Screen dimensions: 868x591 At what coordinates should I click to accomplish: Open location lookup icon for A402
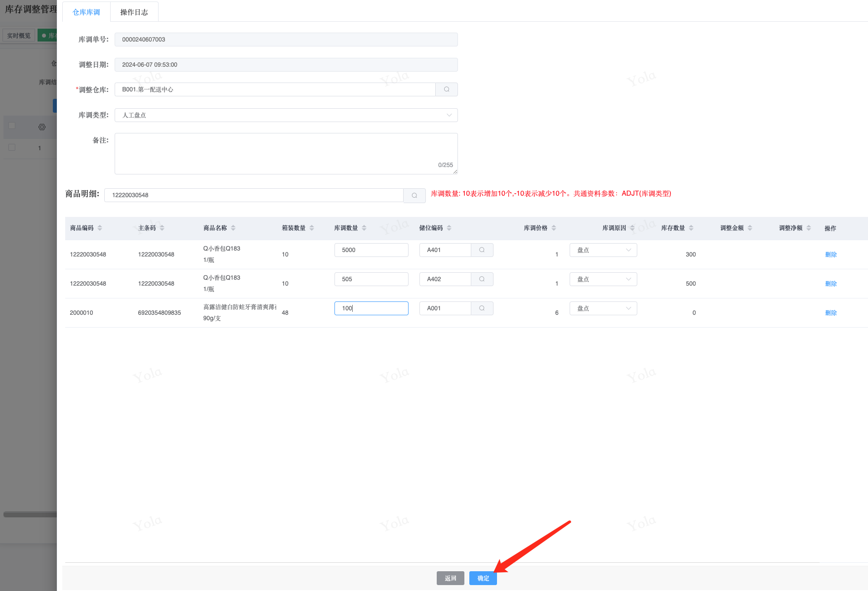click(x=482, y=279)
